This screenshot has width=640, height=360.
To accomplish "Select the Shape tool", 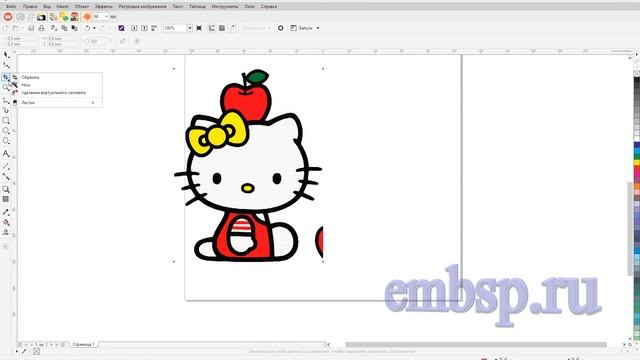I will point(6,65).
